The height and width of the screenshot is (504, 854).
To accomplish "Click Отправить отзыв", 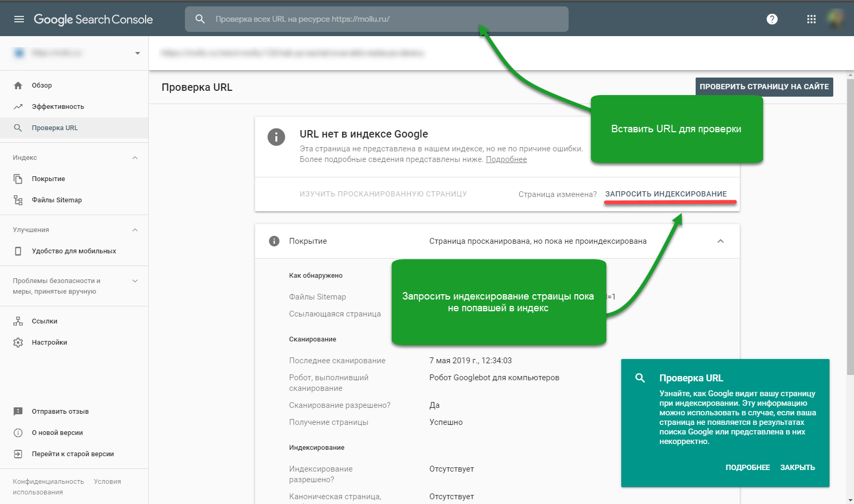I will coord(74,412).
